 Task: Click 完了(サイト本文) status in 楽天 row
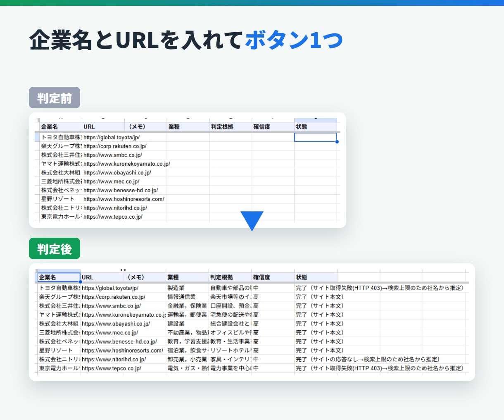[320, 297]
